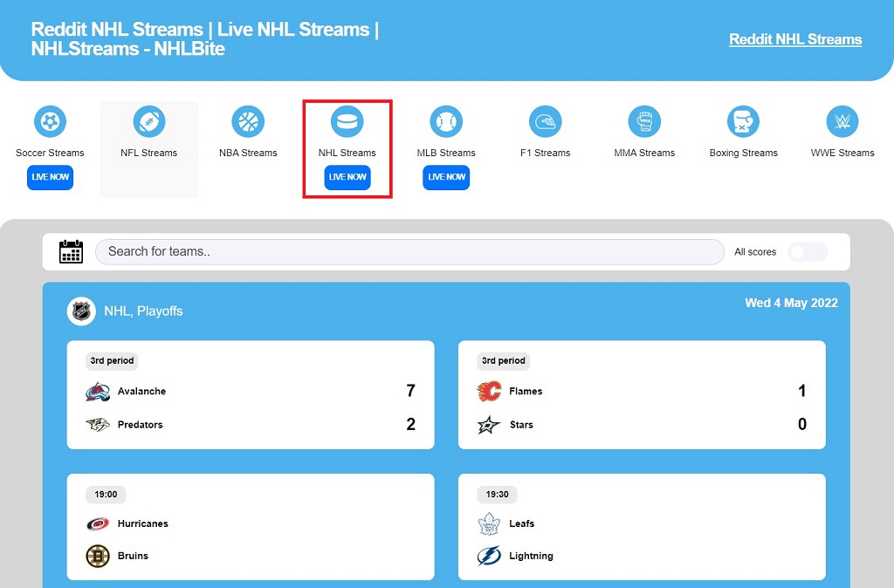Screen dimensions: 894x588
Task: Click the Predators team name
Action: pyautogui.click(x=141, y=425)
